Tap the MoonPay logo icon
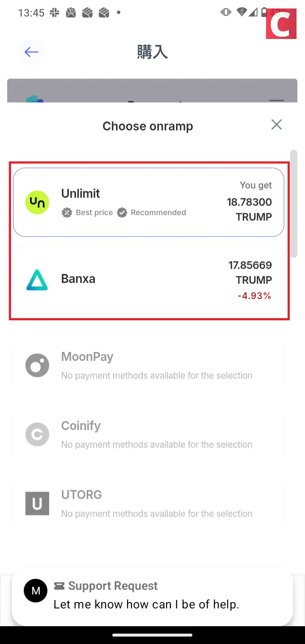This screenshot has width=305, height=644. pos(37,365)
